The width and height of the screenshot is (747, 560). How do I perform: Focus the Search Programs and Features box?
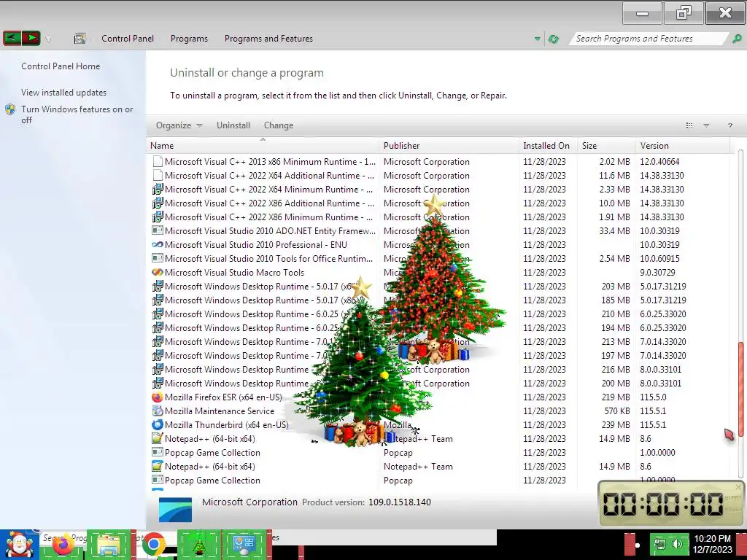[x=649, y=39]
